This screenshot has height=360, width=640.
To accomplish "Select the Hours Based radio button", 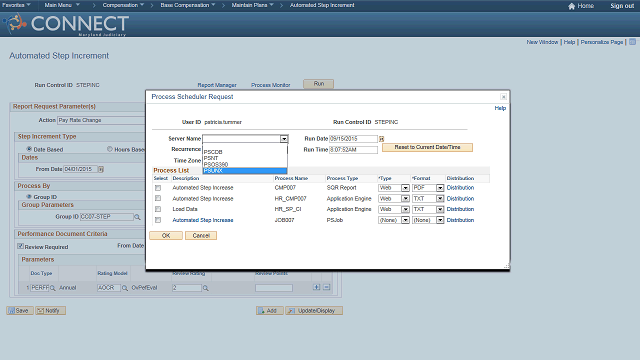I will pos(110,149).
